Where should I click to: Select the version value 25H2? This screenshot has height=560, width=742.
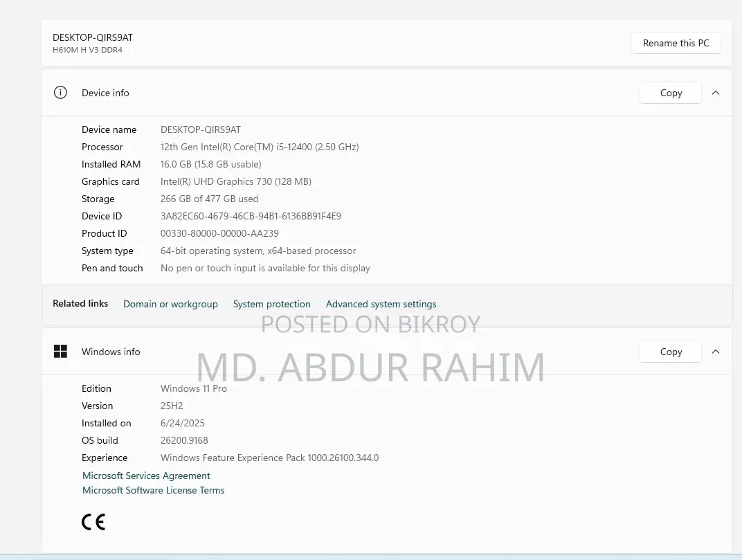coord(172,406)
